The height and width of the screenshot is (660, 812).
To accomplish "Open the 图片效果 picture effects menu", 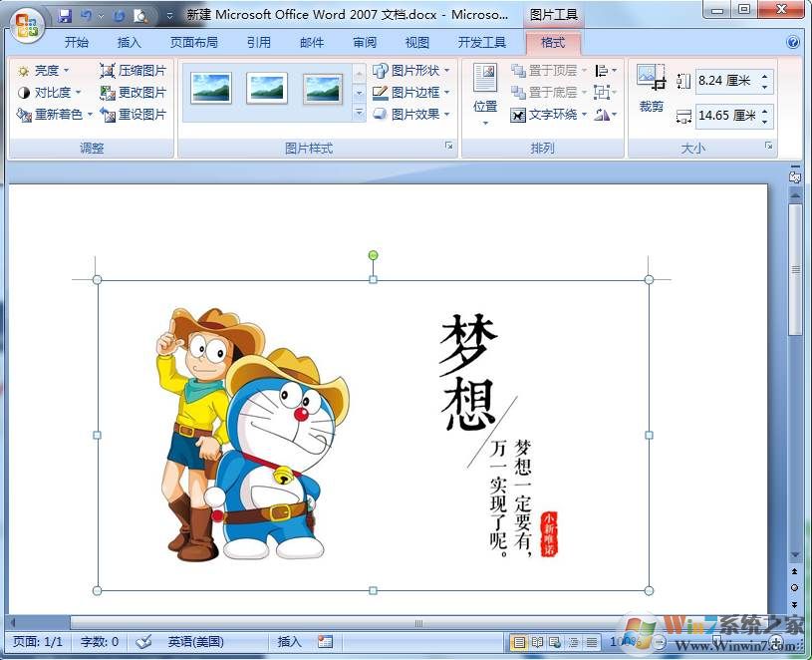I will click(410, 115).
